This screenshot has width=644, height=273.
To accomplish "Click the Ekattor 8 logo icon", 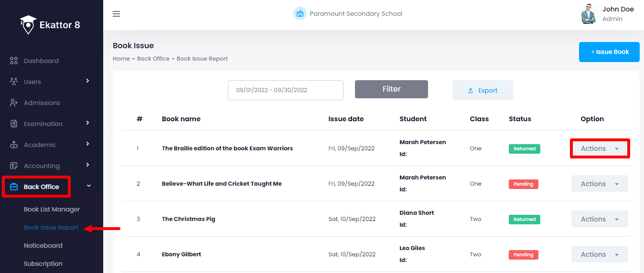I will (28, 24).
